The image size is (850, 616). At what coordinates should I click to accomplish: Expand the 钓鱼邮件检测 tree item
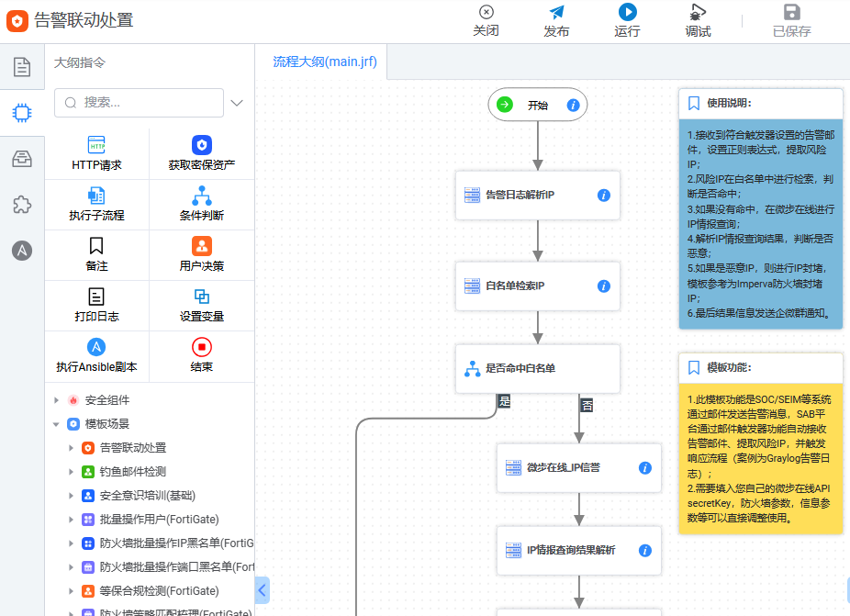pyautogui.click(x=72, y=472)
